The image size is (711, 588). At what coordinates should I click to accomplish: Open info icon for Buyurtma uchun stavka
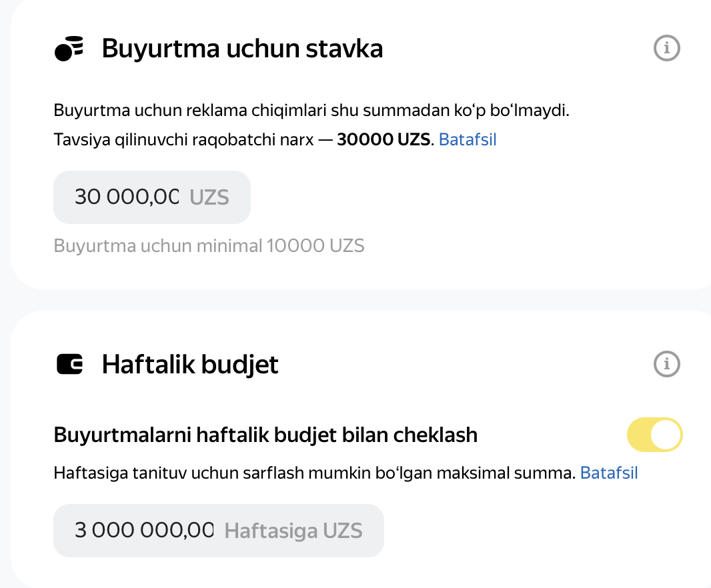pos(666,47)
